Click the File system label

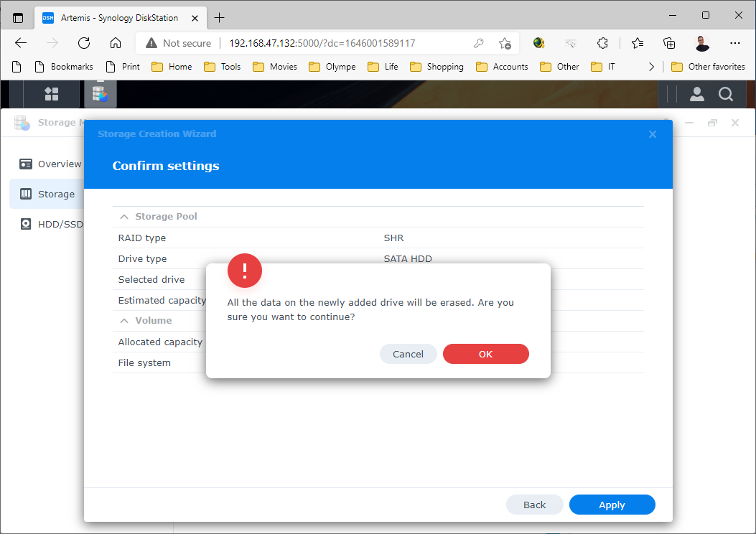(x=144, y=362)
